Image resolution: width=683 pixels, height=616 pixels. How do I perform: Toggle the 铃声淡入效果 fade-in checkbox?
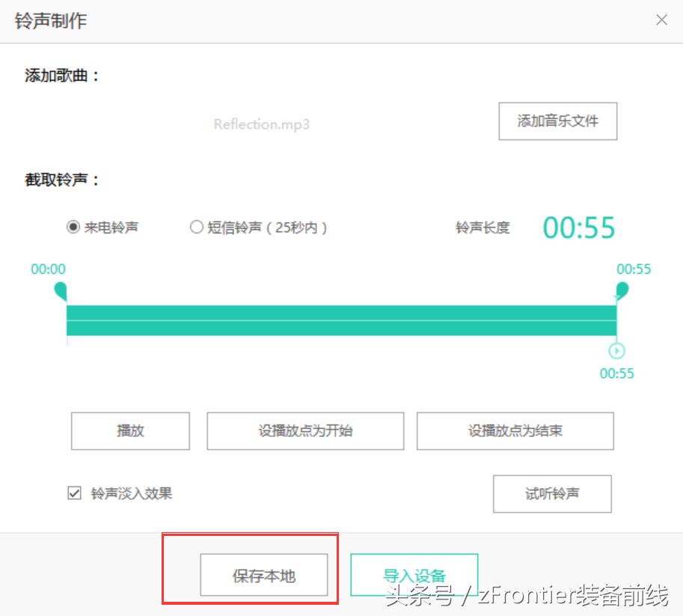tap(73, 492)
